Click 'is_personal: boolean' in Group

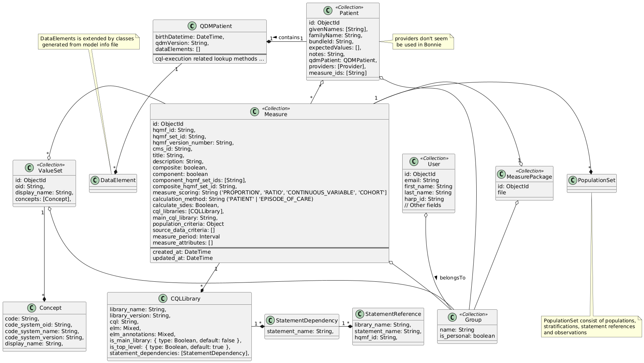[x=467, y=336]
